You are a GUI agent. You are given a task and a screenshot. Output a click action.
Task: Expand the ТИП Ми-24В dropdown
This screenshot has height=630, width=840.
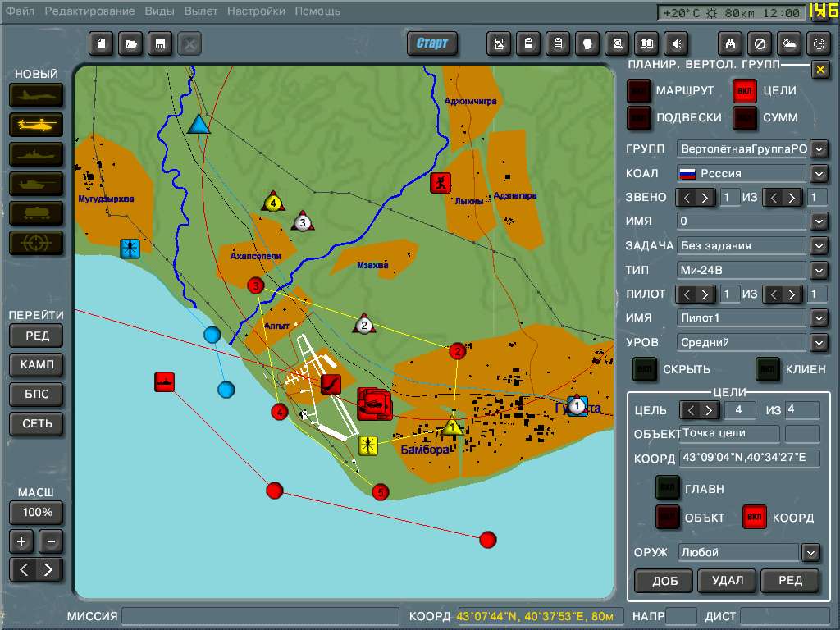(x=819, y=270)
